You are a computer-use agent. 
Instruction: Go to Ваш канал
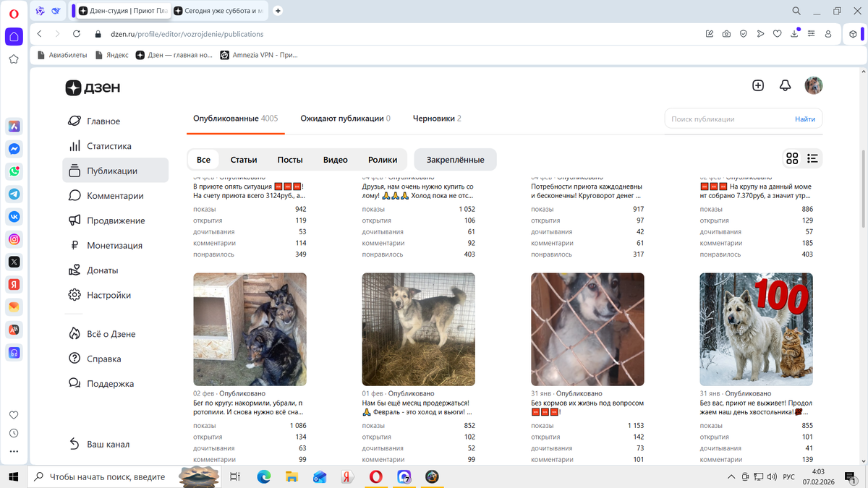(108, 445)
